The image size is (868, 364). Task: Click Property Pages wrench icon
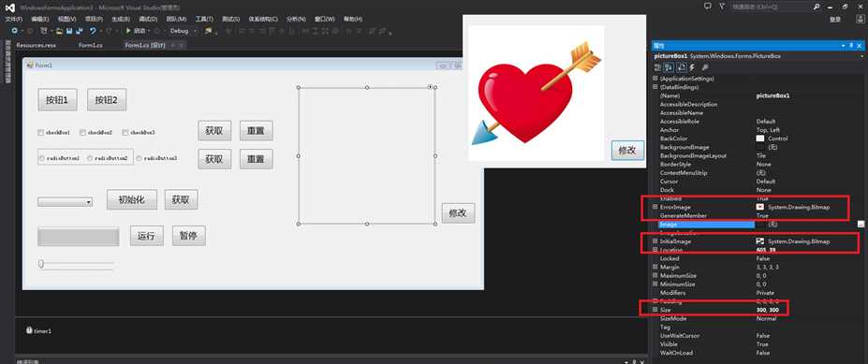[705, 67]
